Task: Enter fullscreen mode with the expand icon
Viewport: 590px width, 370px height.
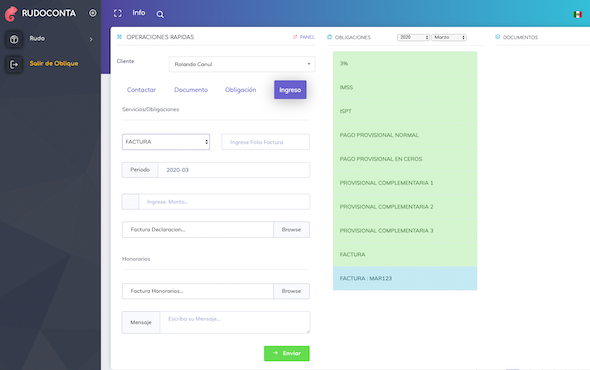Action: pyautogui.click(x=118, y=14)
